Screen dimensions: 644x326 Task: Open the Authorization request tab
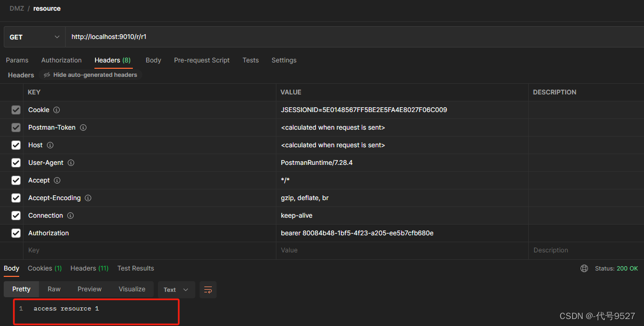pos(61,60)
